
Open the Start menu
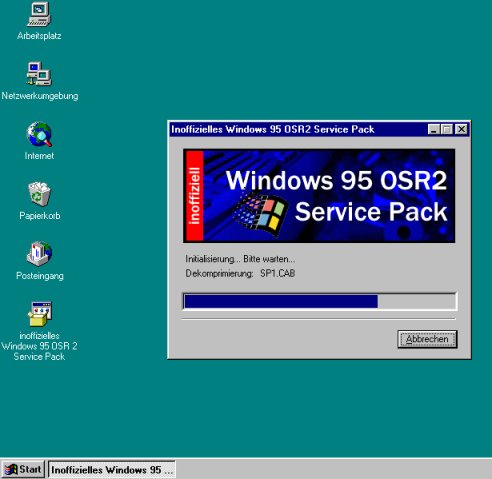coord(23,469)
